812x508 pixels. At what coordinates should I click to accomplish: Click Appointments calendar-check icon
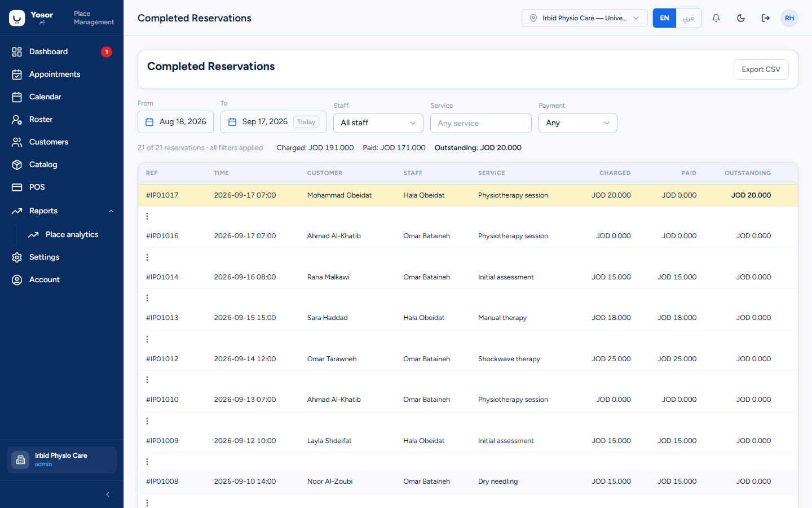coord(17,75)
